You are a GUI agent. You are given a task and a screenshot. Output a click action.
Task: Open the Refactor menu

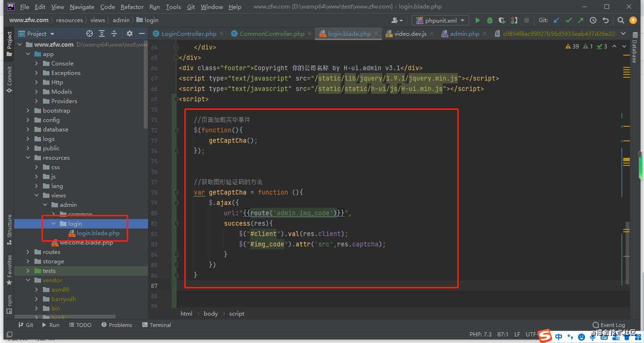pos(132,7)
